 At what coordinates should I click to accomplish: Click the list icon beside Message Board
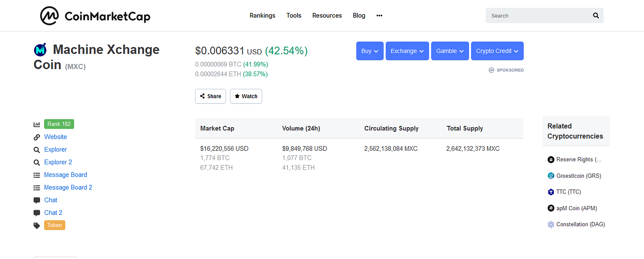point(37,175)
